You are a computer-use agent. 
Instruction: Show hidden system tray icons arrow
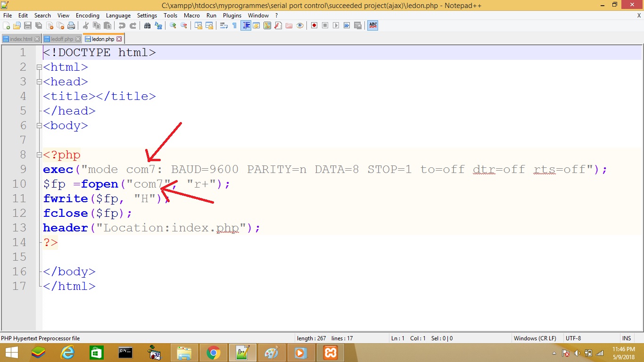pos(554,353)
